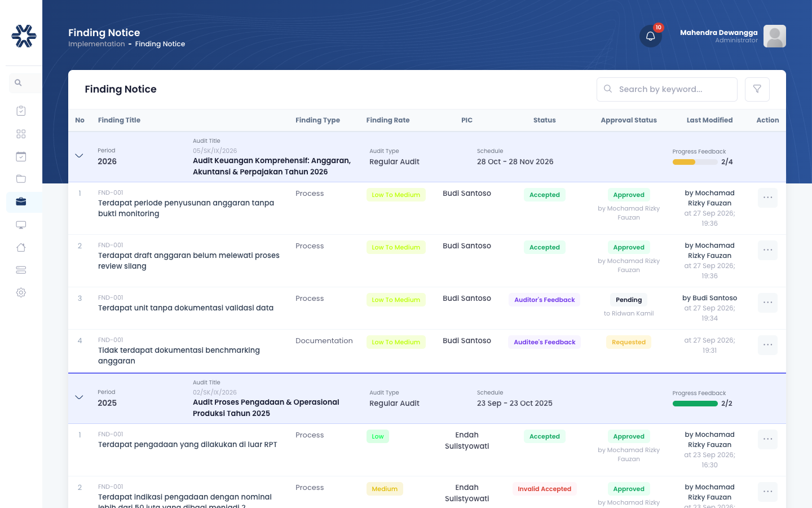Viewport: 812px width, 508px height.
Task: Click the Low finding rate badge
Action: coord(378,436)
